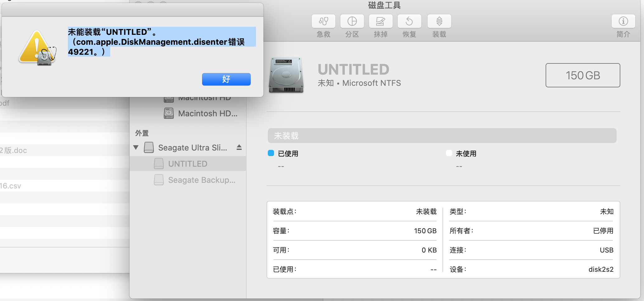Open the Info (简介) panel icon

click(x=623, y=21)
